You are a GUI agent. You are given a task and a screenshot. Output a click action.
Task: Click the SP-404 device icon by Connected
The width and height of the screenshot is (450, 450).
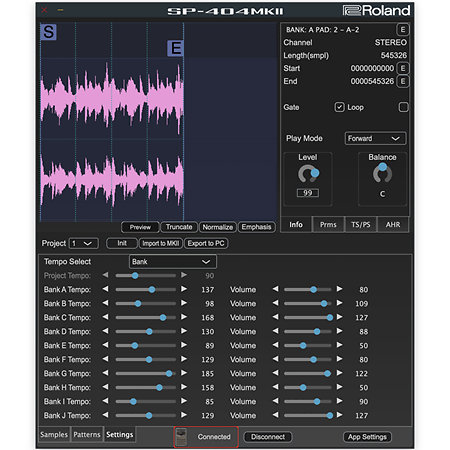coord(181,437)
